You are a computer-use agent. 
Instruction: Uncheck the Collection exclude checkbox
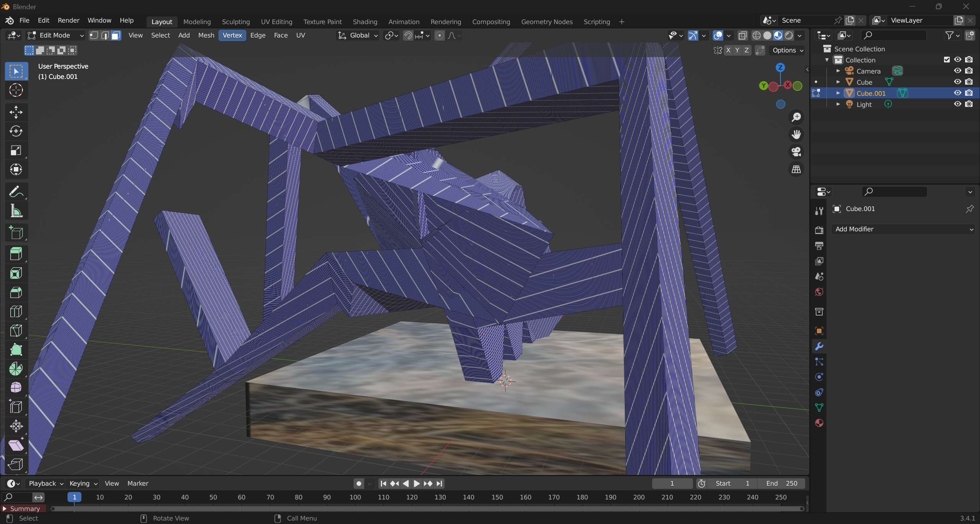click(x=947, y=60)
